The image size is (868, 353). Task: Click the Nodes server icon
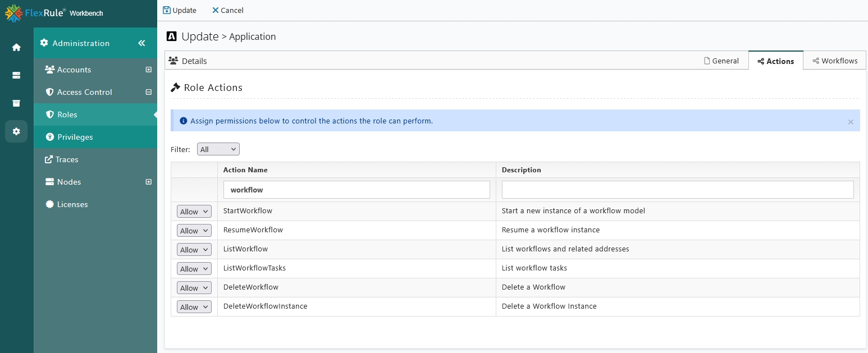(49, 182)
